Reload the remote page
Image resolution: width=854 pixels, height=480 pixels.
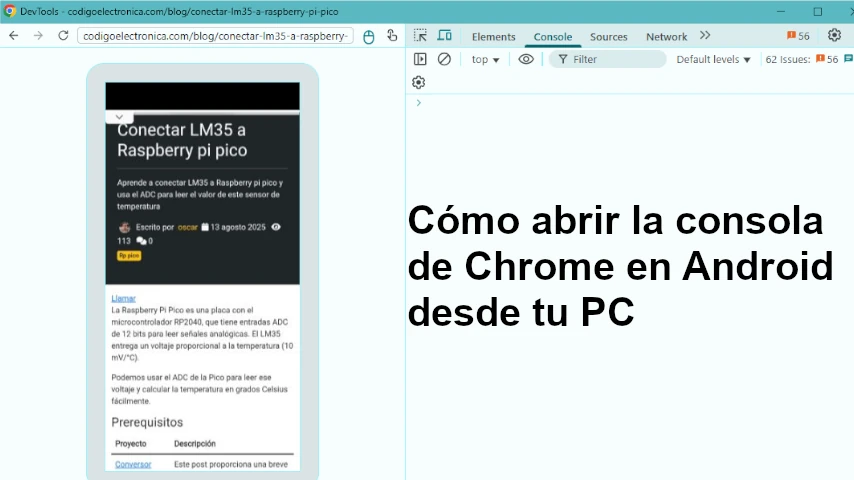[x=63, y=36]
